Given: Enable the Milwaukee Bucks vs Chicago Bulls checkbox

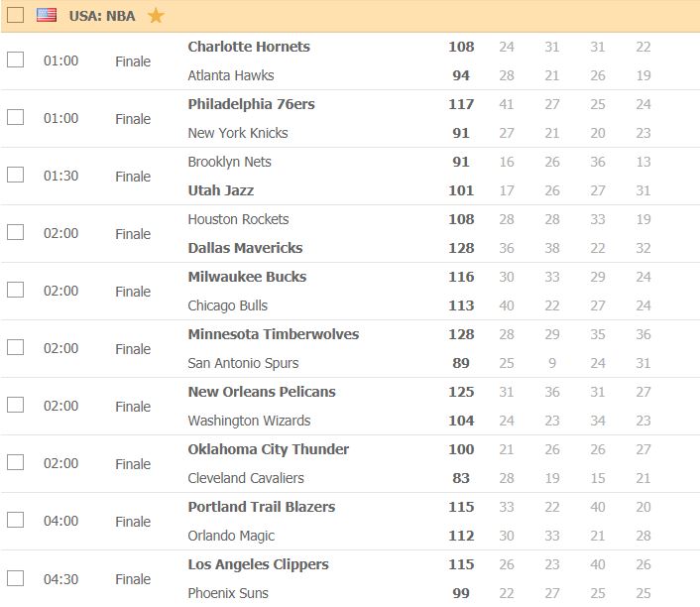Looking at the screenshot, I should click(16, 290).
